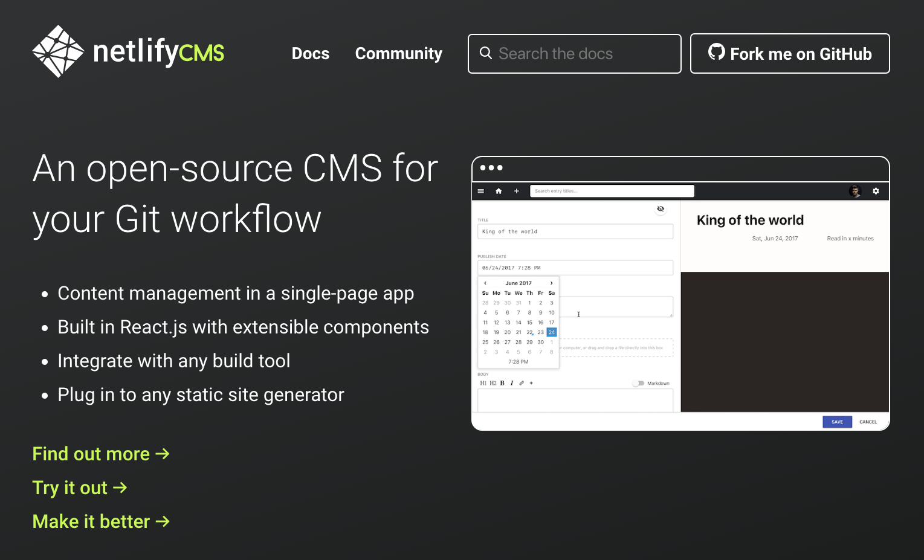Open the settings gear in CMS preview
Viewport: 924px width, 560px height.
(876, 191)
